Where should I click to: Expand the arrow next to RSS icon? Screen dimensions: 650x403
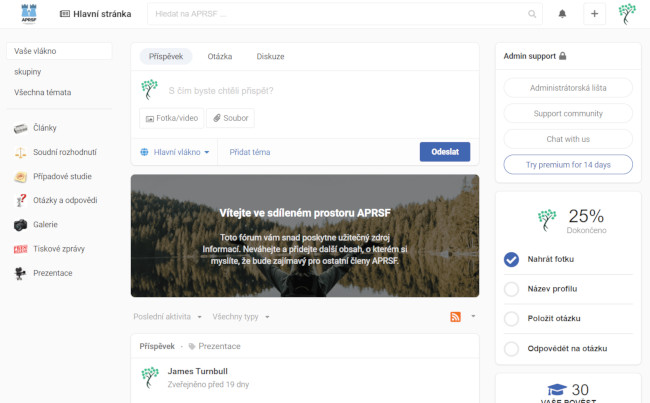473,316
